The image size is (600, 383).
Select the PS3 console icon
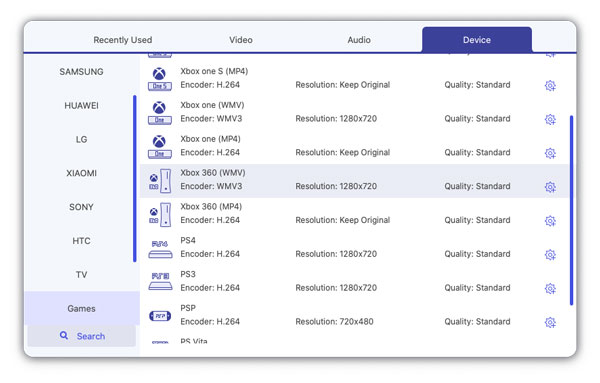pos(160,282)
